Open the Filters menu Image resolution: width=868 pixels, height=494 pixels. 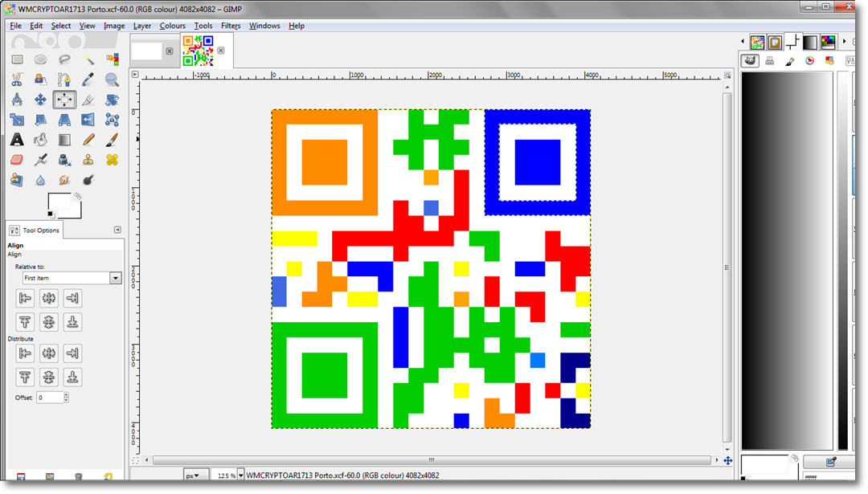[x=231, y=26]
